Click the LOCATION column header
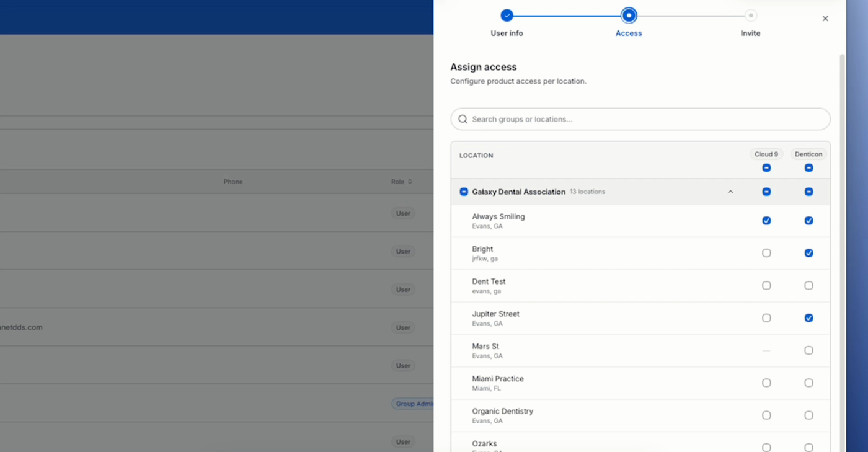 pyautogui.click(x=476, y=156)
